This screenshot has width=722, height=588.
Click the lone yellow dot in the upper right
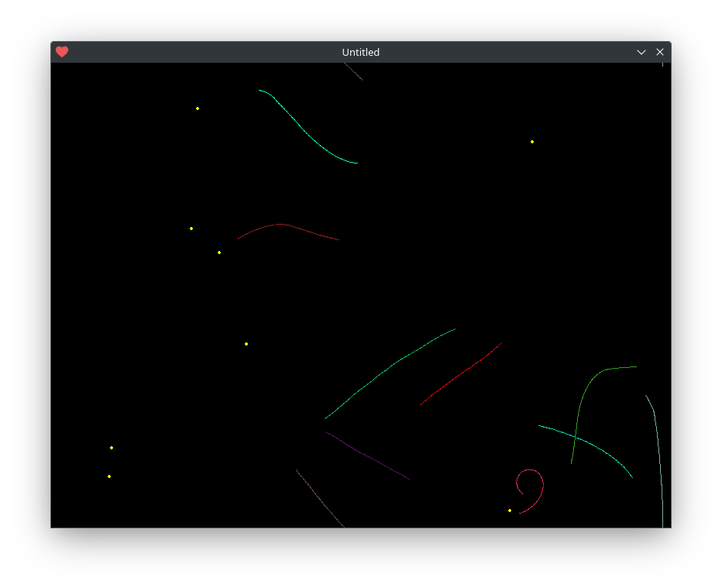click(x=532, y=142)
